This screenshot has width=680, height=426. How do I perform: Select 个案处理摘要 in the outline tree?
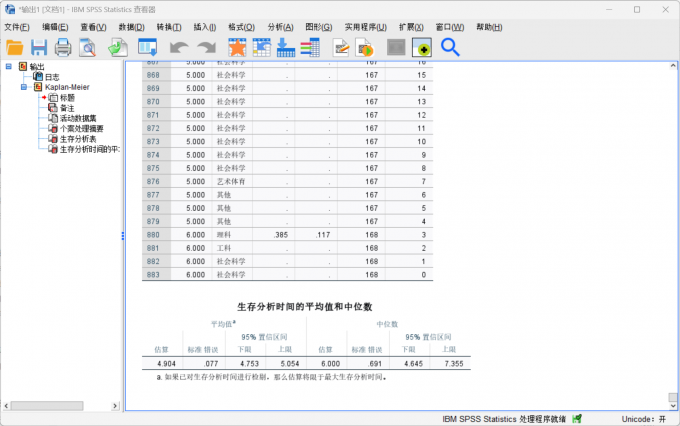82,129
